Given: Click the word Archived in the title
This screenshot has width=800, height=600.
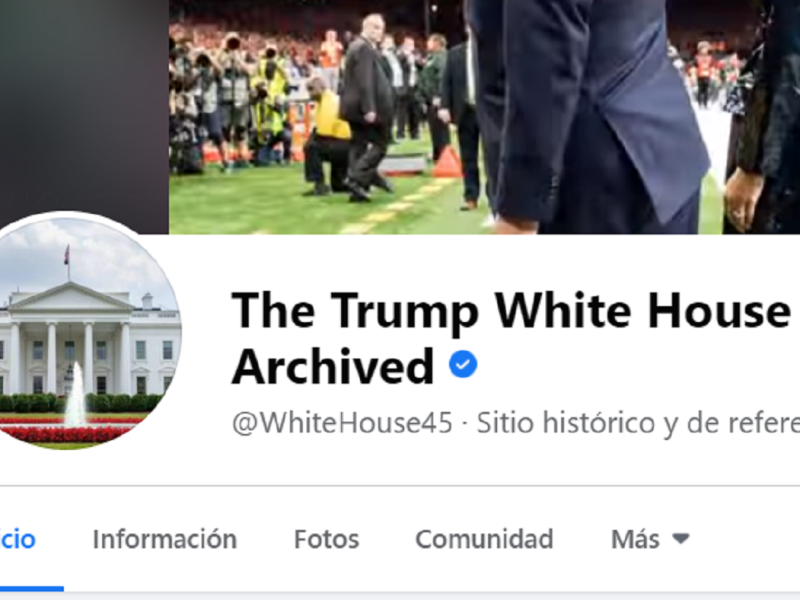Looking at the screenshot, I should (333, 366).
